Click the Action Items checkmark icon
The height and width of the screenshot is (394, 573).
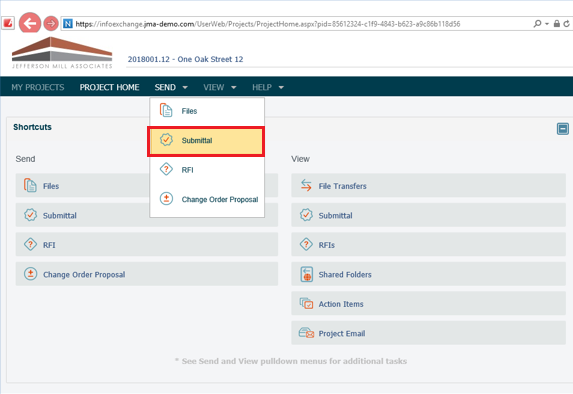(x=306, y=303)
